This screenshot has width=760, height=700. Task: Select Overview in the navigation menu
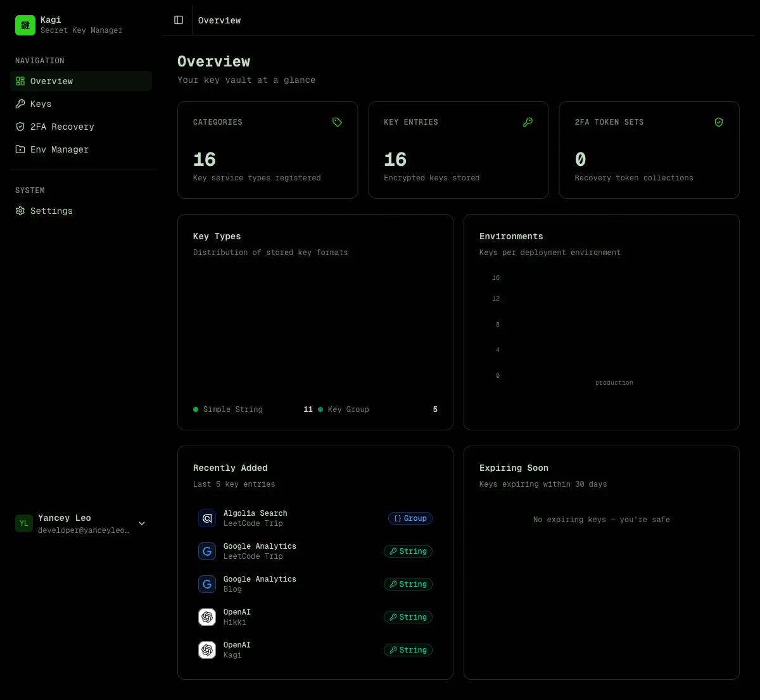[51, 81]
